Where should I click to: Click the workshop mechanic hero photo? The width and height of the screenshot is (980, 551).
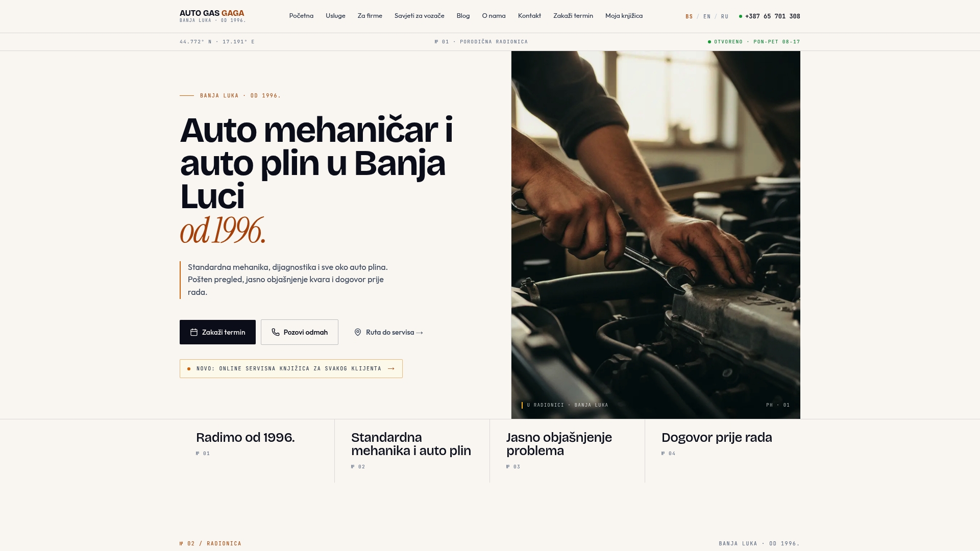click(x=656, y=235)
